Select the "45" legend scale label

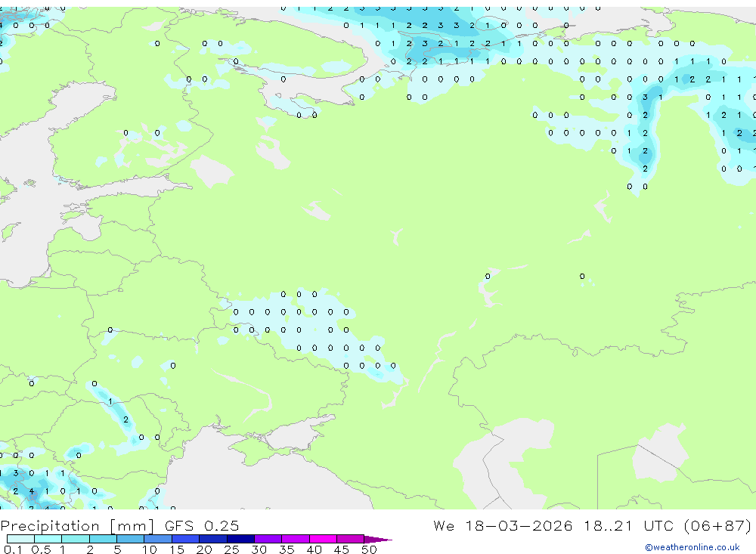click(x=342, y=549)
